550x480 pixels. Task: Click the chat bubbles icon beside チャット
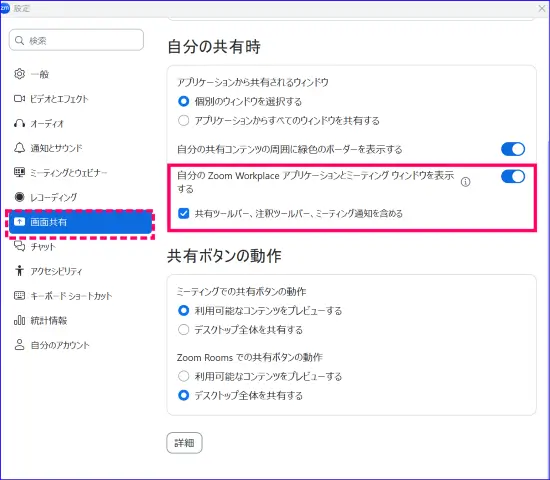pos(19,246)
